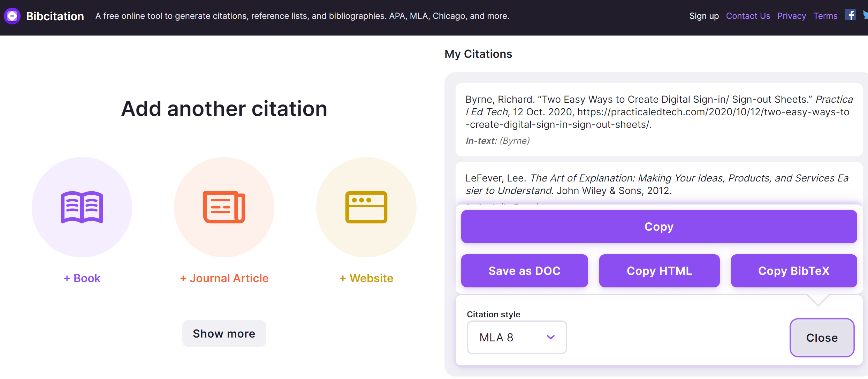Select the Byrne, Richard citation card
Image resolution: width=868 pixels, height=379 pixels.
pyautogui.click(x=659, y=120)
